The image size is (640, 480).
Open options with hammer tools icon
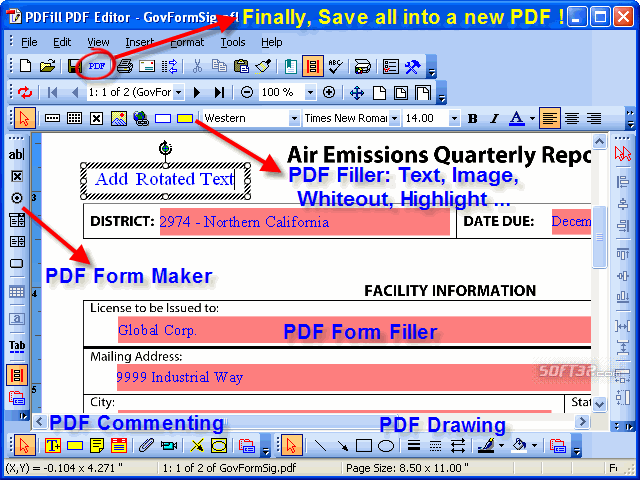pos(413,66)
